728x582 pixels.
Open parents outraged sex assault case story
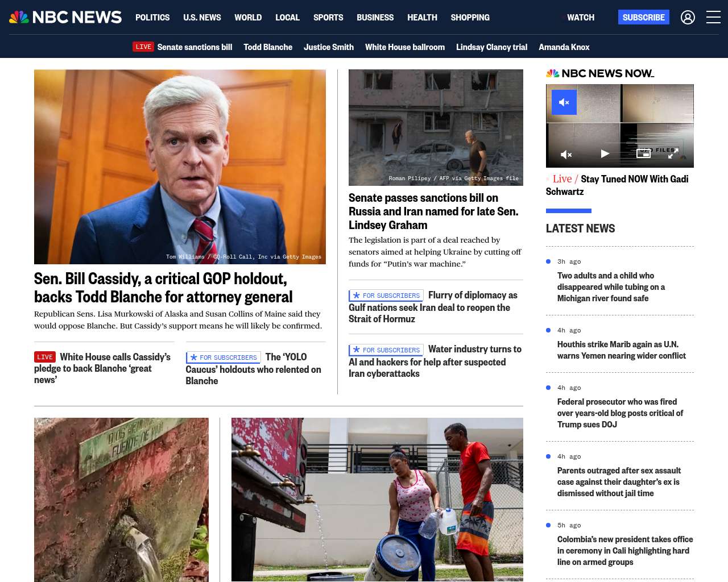coord(619,482)
